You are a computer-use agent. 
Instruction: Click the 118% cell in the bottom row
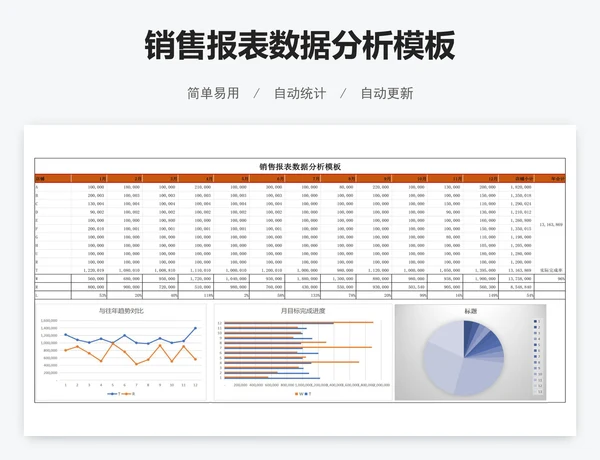196,295
